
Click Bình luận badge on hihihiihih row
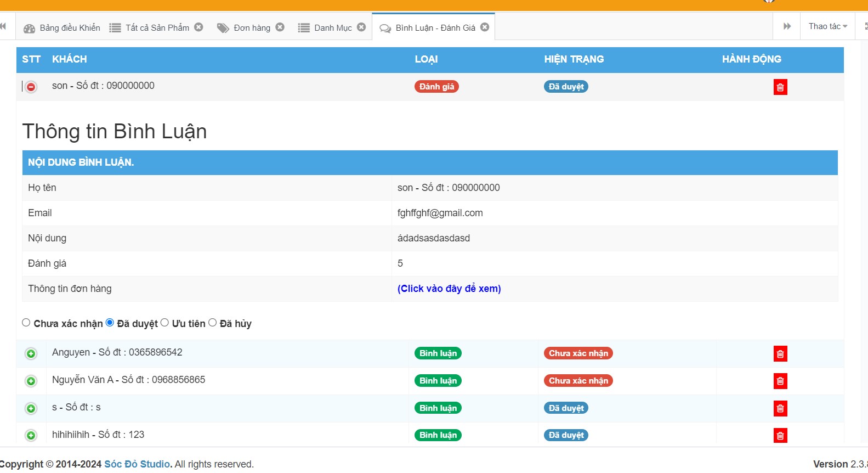(x=438, y=435)
